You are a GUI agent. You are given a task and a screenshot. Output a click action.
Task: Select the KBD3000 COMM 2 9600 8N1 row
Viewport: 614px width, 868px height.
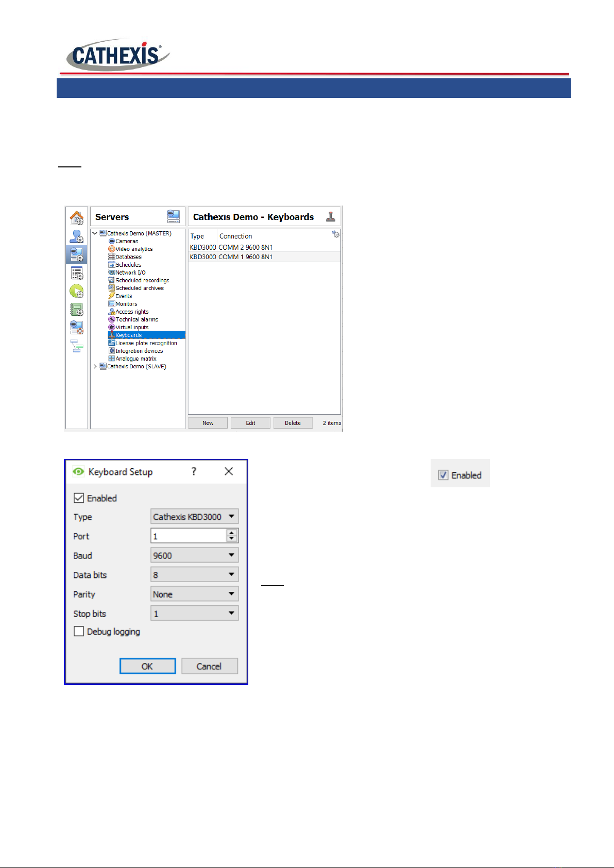click(264, 247)
